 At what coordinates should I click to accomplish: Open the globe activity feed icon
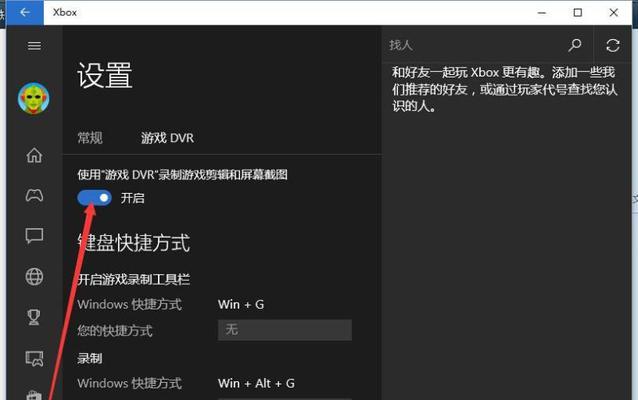point(34,277)
